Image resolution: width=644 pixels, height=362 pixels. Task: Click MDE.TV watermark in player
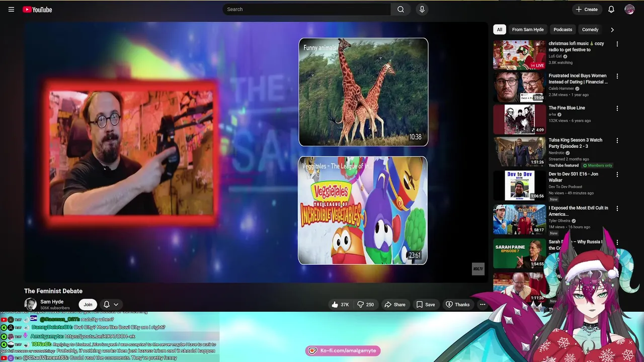(x=478, y=269)
